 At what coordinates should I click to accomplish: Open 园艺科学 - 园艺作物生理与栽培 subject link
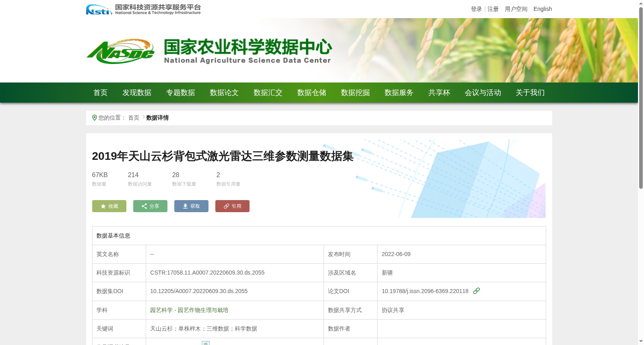(189, 310)
